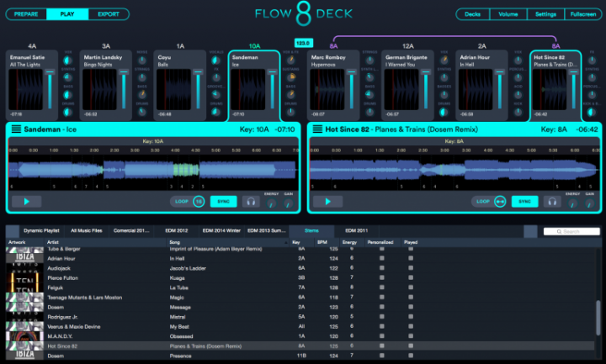Open the Volume panel

point(508,14)
